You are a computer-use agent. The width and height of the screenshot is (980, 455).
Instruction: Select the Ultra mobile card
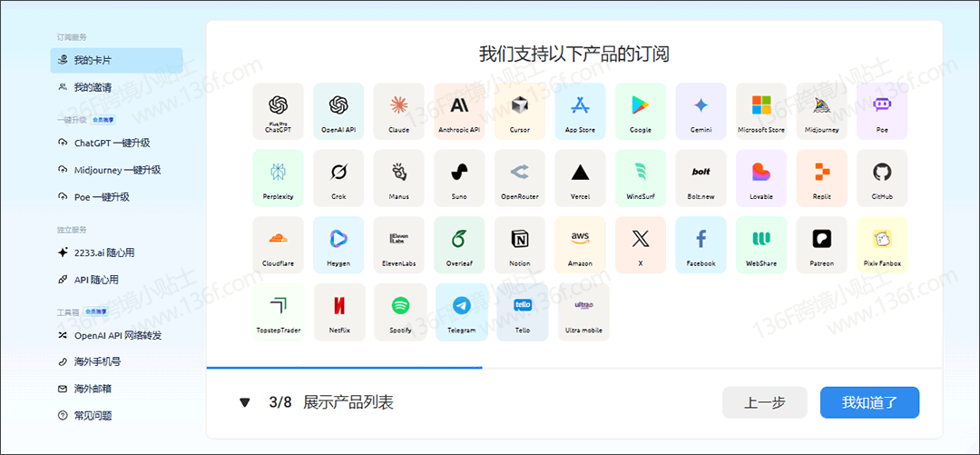click(x=583, y=312)
